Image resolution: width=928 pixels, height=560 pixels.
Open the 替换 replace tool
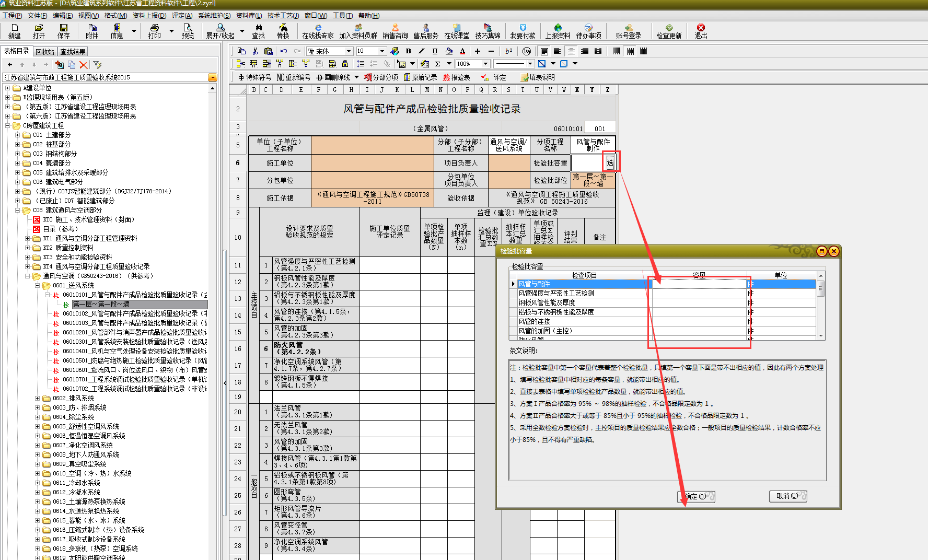point(283,31)
